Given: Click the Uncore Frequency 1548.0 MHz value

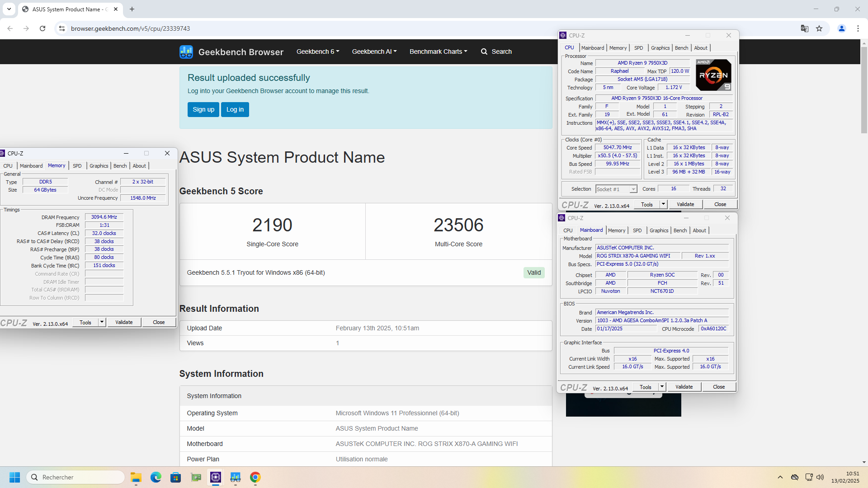Looking at the screenshot, I should pos(143,198).
